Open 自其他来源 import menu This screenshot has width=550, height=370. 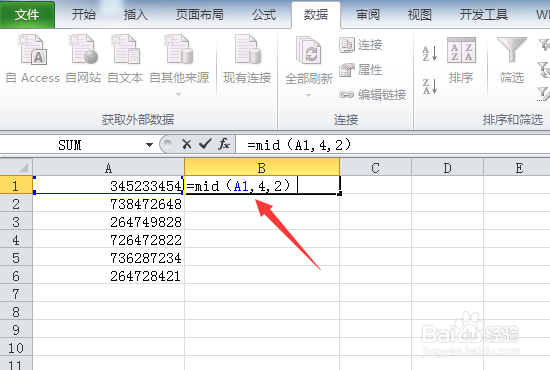click(179, 65)
